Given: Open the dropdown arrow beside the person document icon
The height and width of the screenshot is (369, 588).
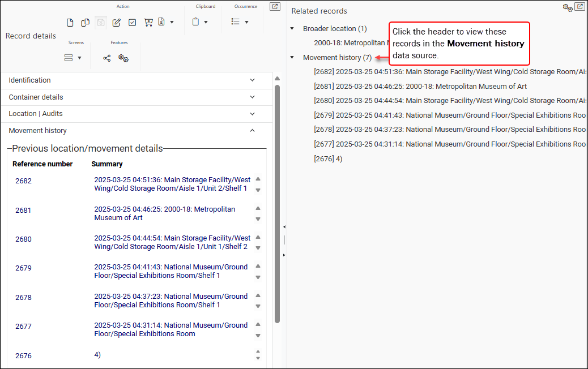Looking at the screenshot, I should (172, 22).
